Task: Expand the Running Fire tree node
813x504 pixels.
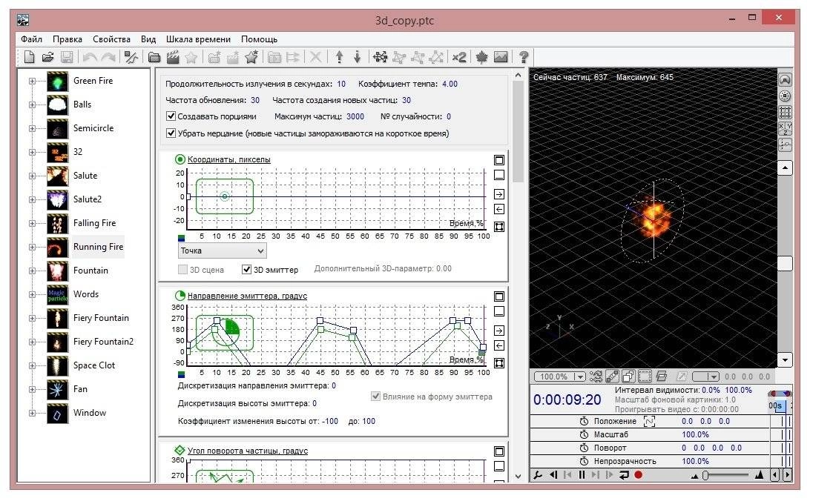Action: 32,247
